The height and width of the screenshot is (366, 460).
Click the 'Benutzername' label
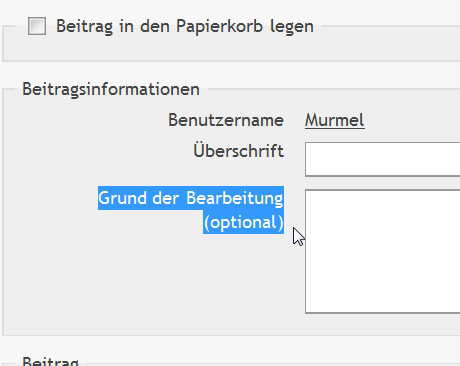point(226,120)
